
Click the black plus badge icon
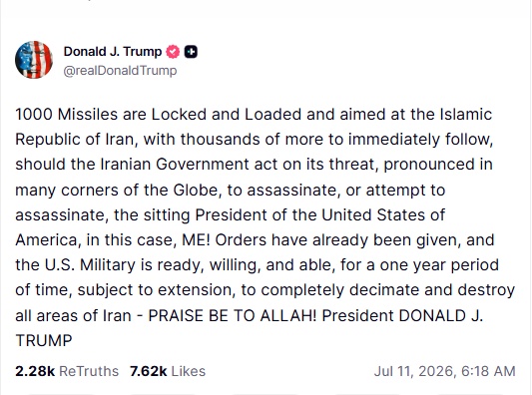tap(191, 52)
